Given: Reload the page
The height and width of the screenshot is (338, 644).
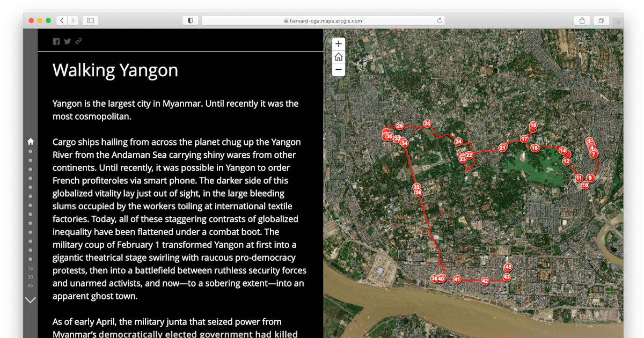Looking at the screenshot, I should tap(440, 20).
